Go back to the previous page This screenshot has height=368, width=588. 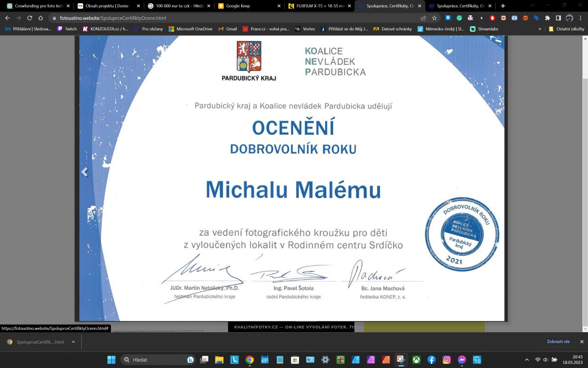(7, 18)
